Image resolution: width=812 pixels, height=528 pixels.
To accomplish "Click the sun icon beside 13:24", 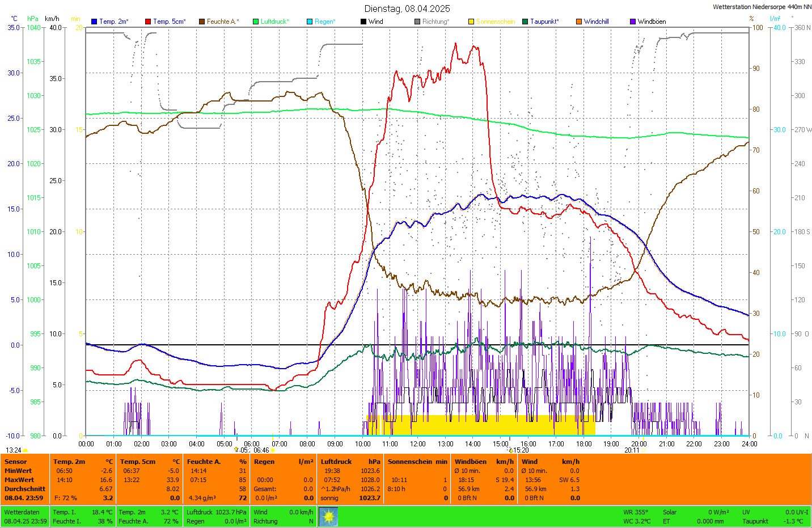I will (26, 450).
